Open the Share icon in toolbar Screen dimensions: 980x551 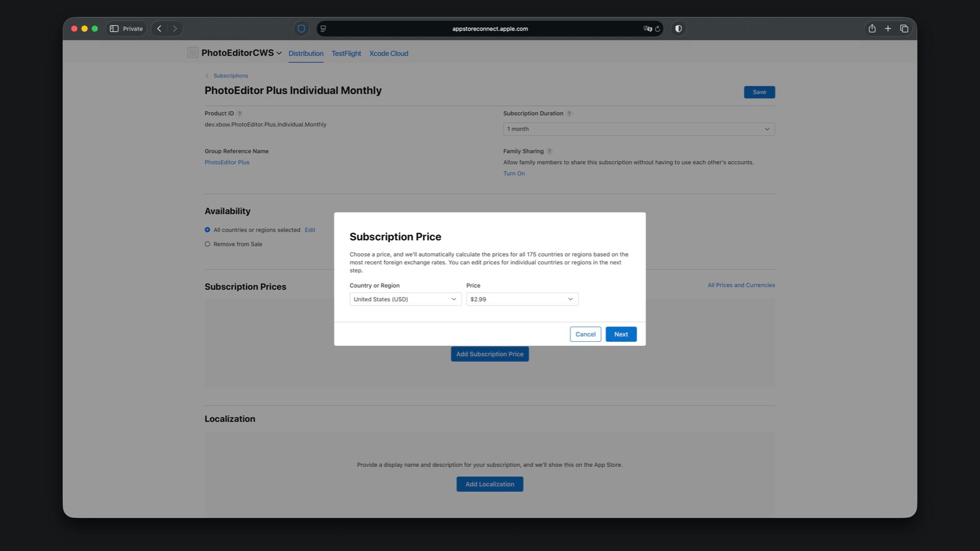[x=872, y=29]
